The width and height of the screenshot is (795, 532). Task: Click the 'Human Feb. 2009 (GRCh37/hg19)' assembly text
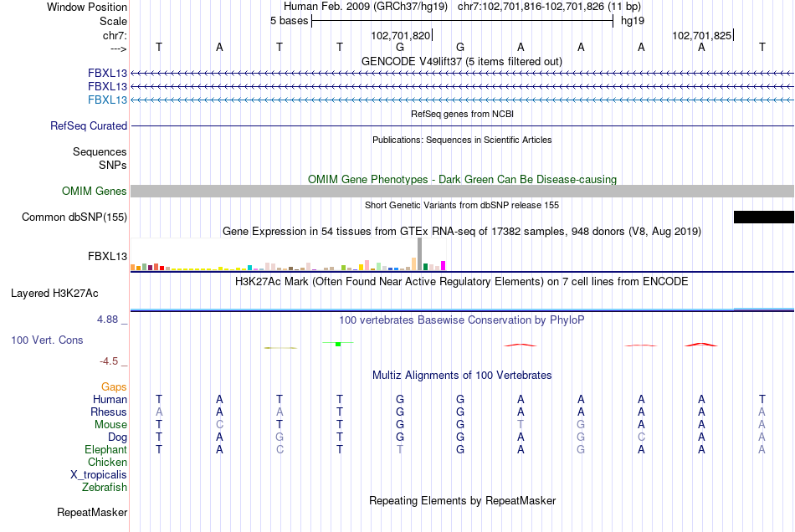click(x=366, y=7)
